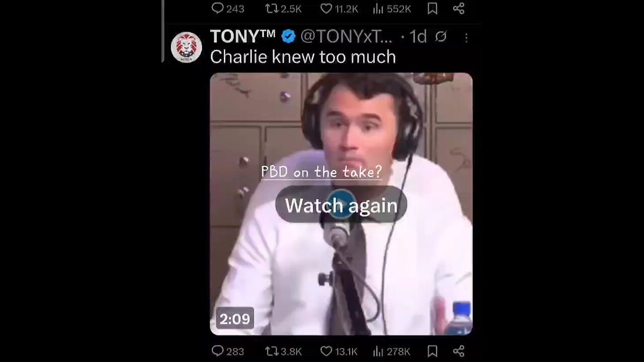Bookmark the TONY tweet below the video

click(x=432, y=351)
